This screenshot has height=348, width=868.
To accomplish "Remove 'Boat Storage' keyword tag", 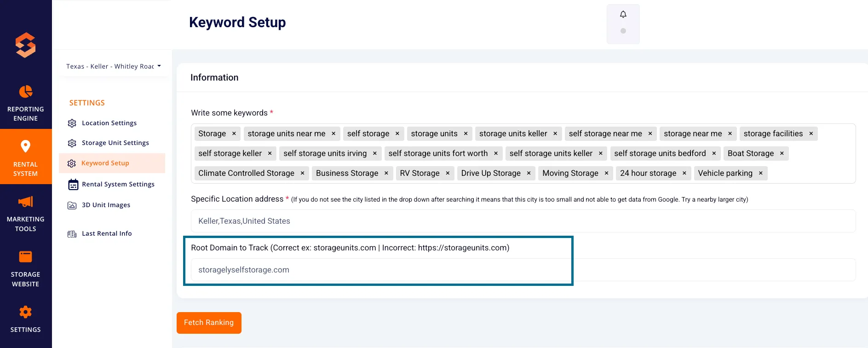I will coord(782,153).
